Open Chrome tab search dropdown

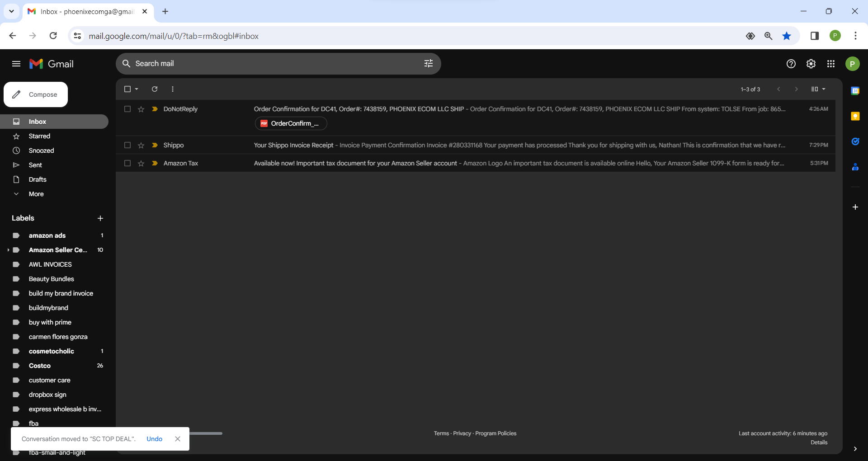[x=11, y=11]
